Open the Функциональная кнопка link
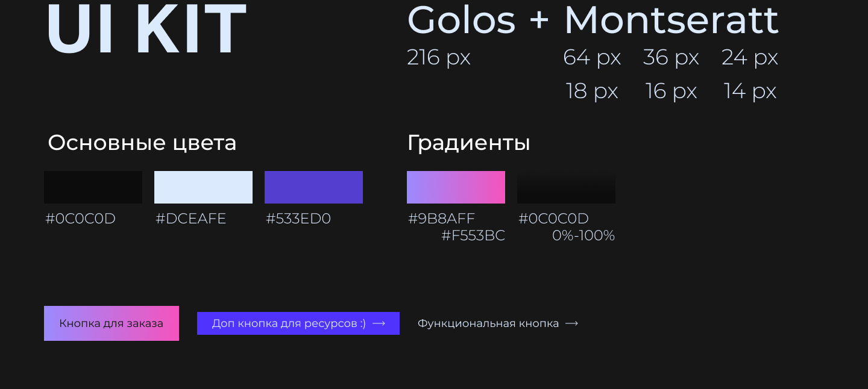 coord(488,323)
